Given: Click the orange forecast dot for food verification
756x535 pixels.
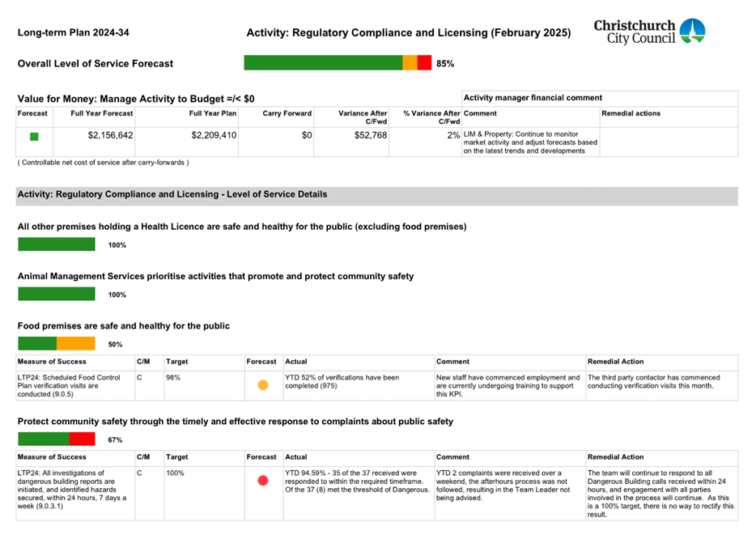Looking at the screenshot, I should point(263,385).
